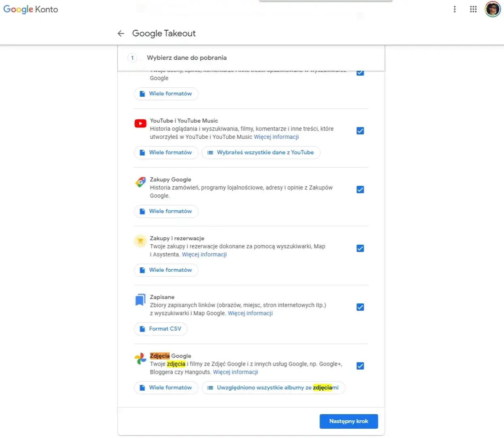The width and height of the screenshot is (504, 438).
Task: Click the Google Konto logo
Action: click(x=30, y=9)
